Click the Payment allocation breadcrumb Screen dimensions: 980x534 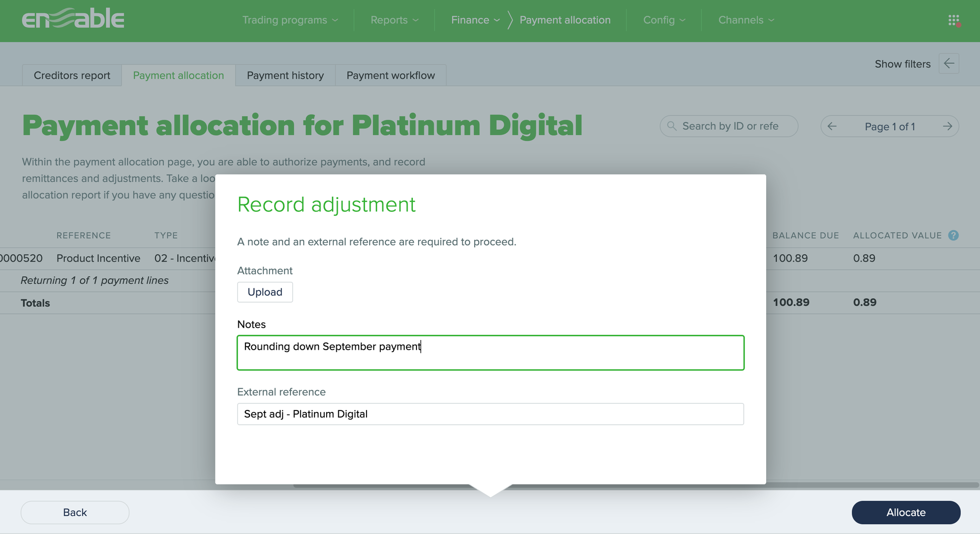pos(565,20)
